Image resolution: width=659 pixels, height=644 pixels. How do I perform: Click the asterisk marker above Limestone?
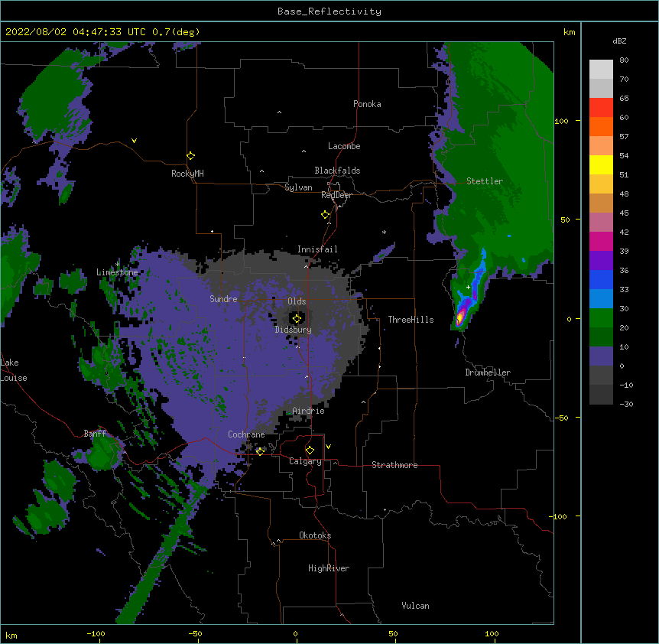(117, 265)
